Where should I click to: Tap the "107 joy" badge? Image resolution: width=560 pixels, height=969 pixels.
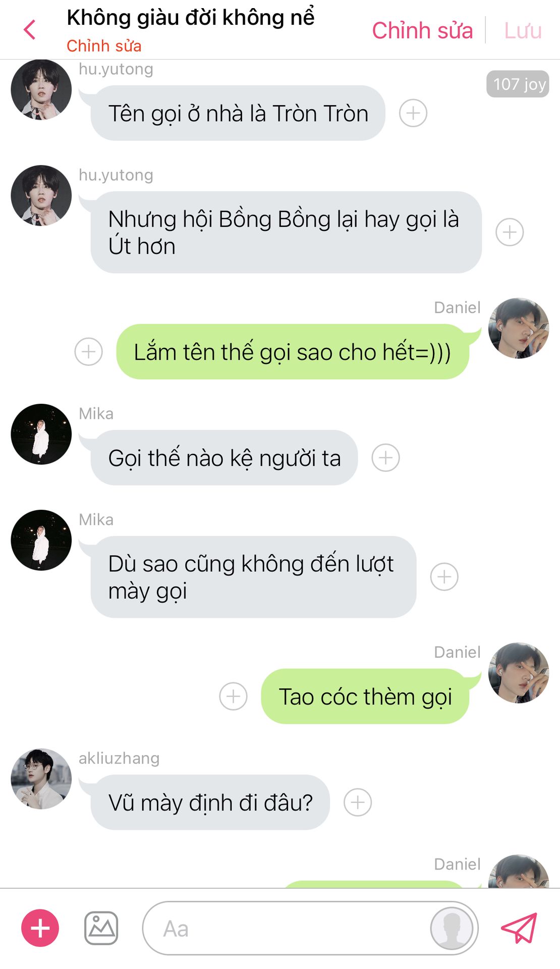tap(518, 84)
